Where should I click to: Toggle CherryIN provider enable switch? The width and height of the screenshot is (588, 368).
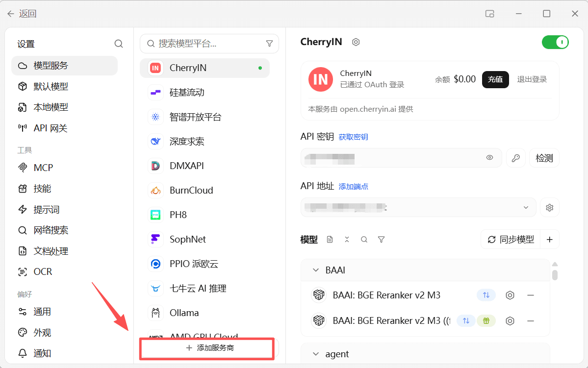point(555,42)
